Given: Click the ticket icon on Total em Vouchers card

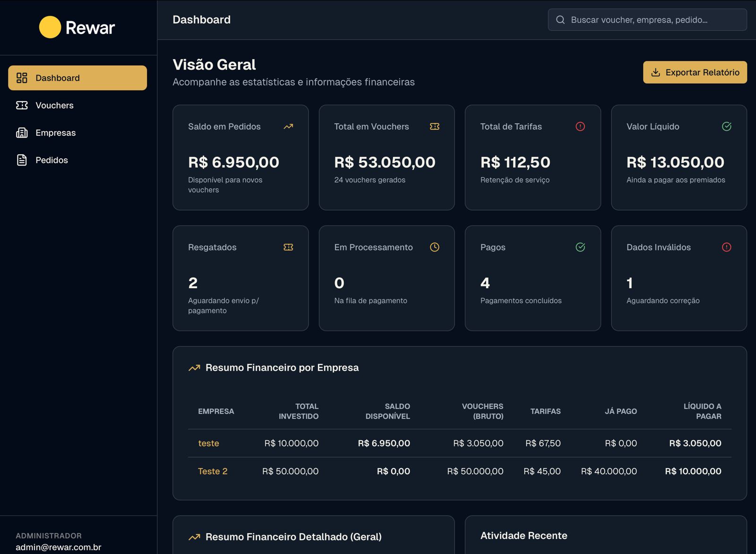Looking at the screenshot, I should pos(434,126).
